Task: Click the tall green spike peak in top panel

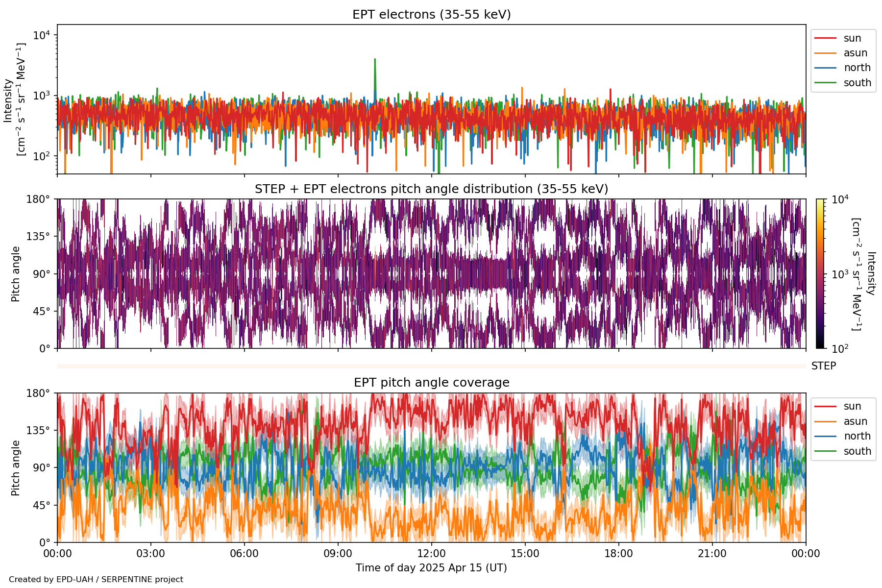Action: coord(375,60)
